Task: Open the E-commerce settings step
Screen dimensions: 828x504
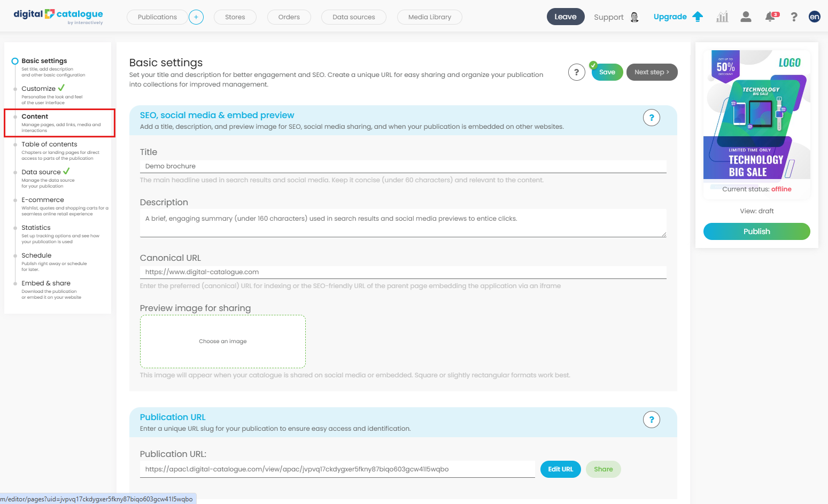Action: pyautogui.click(x=43, y=200)
